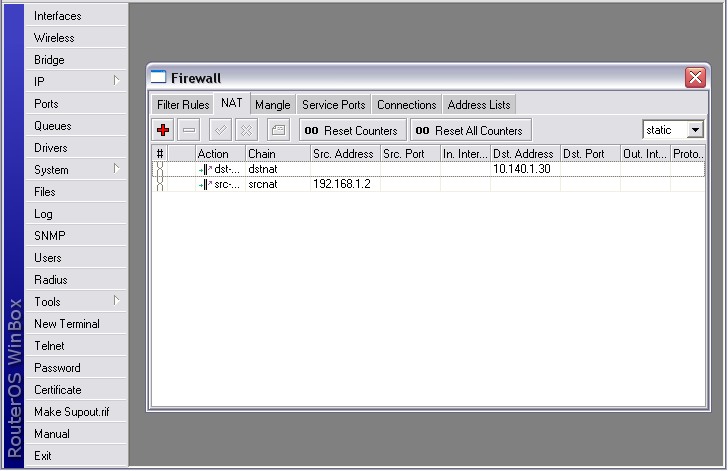The image size is (728, 471).
Task: Click the Firewall window title icon
Action: (158, 77)
